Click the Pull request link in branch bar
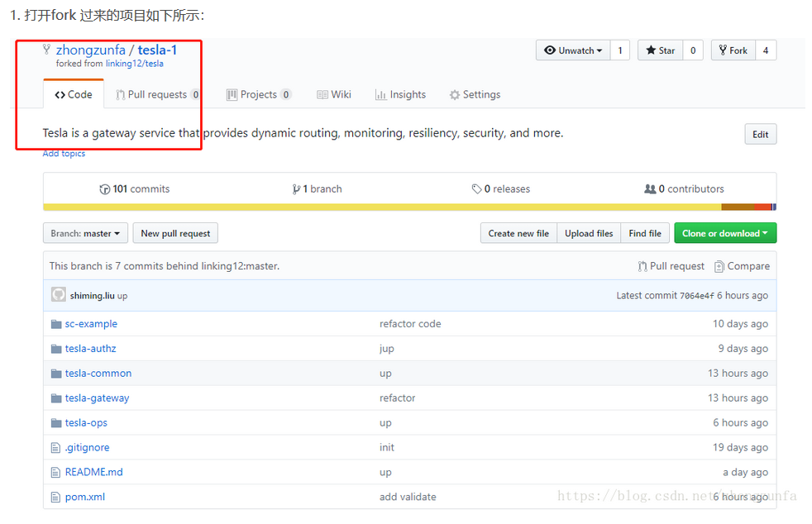Image resolution: width=812 pixels, height=524 pixels. pyautogui.click(x=671, y=266)
